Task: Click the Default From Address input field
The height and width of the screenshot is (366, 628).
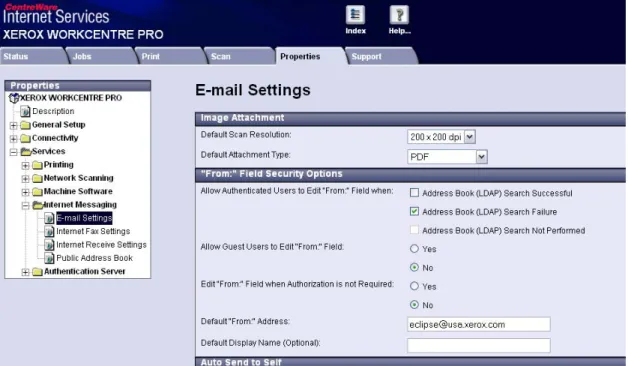Action: coord(479,324)
